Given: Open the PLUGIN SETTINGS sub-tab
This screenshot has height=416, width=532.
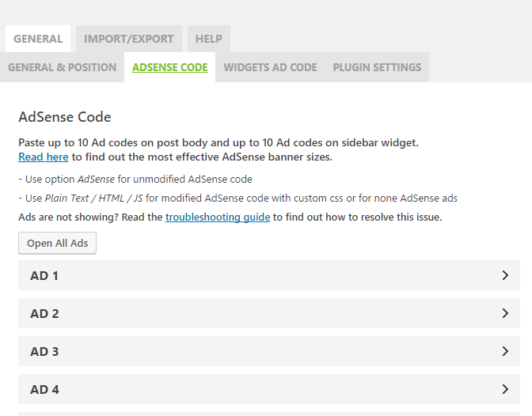Looking at the screenshot, I should tap(377, 67).
